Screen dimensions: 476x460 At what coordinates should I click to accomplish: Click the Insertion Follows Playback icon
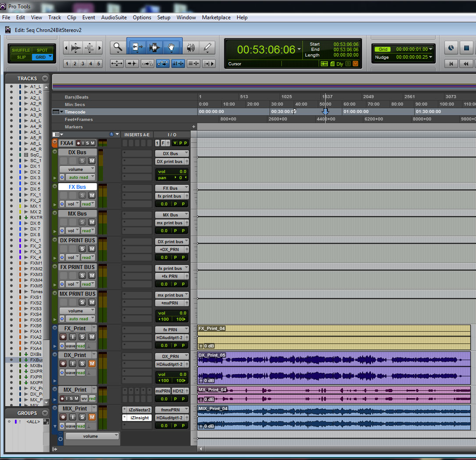209,64
